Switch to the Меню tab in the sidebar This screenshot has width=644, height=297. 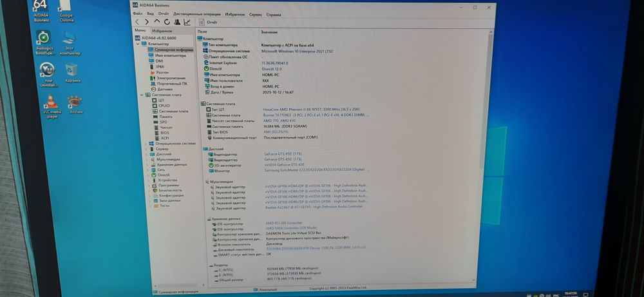(x=140, y=30)
